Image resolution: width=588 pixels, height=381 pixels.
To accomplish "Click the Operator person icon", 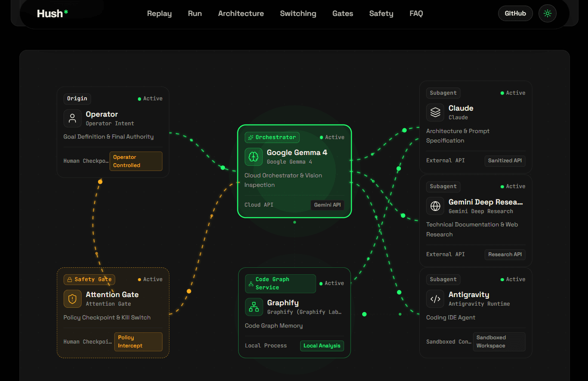I will (x=72, y=118).
